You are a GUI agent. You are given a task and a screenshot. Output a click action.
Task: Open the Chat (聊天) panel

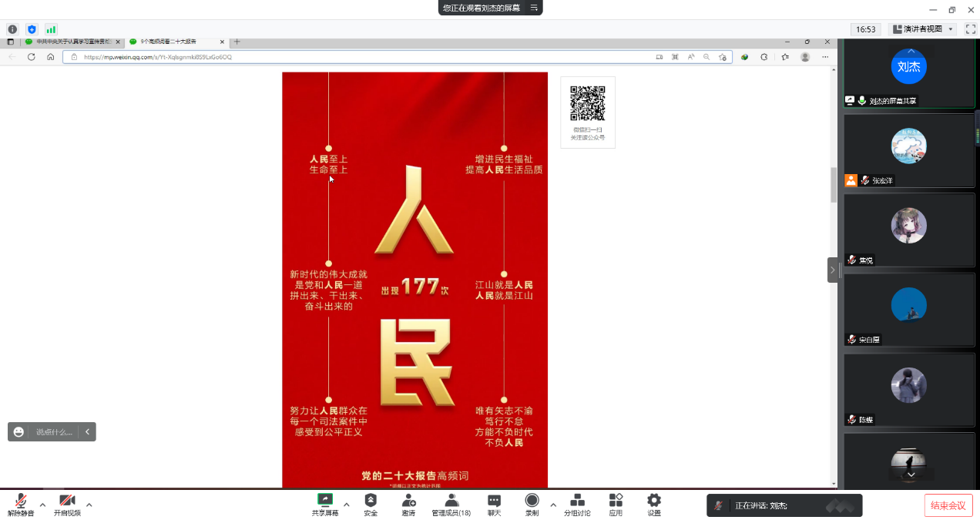pos(494,505)
